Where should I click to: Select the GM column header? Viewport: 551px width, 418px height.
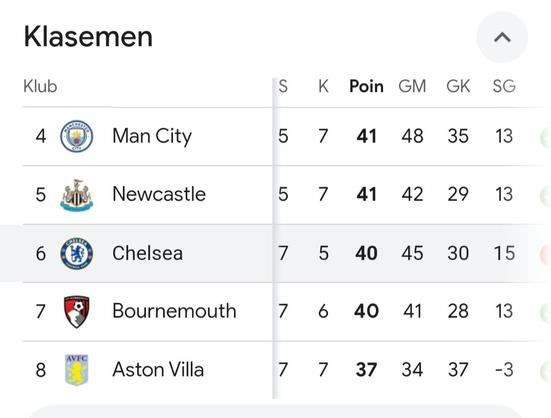coord(412,86)
